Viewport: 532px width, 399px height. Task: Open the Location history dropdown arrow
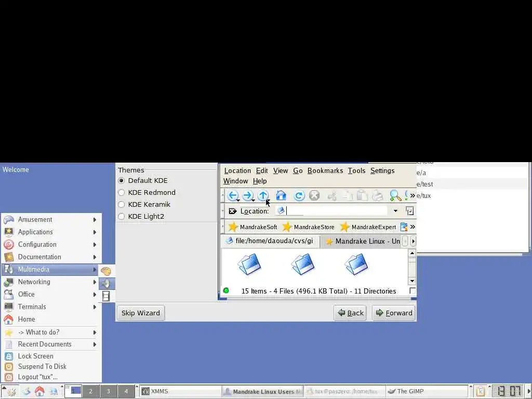(x=395, y=211)
